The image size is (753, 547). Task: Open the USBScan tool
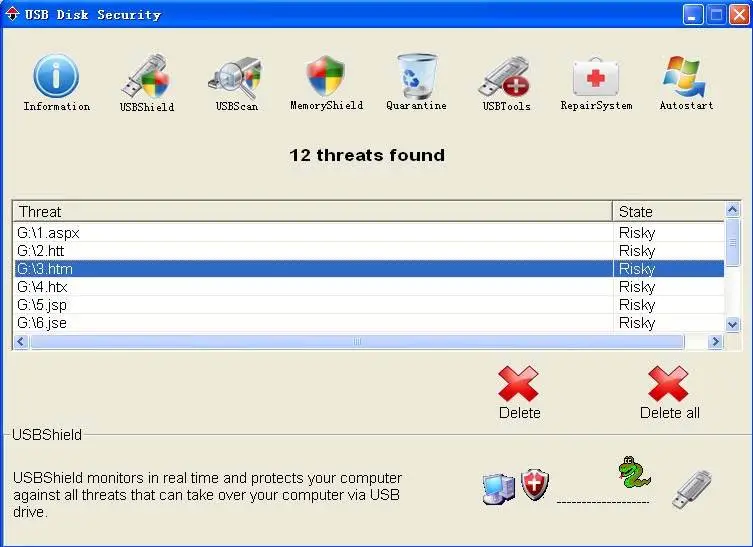click(236, 83)
